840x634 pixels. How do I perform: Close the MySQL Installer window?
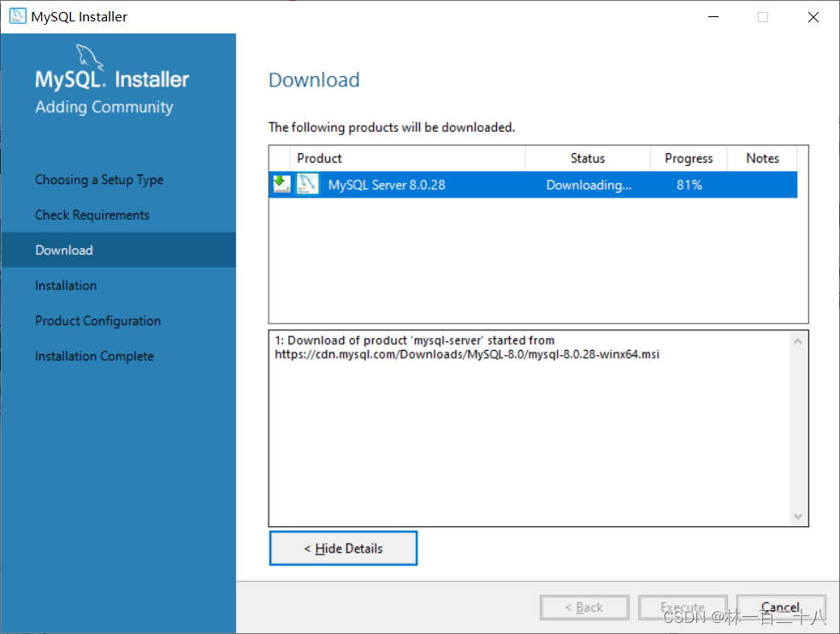(x=813, y=16)
